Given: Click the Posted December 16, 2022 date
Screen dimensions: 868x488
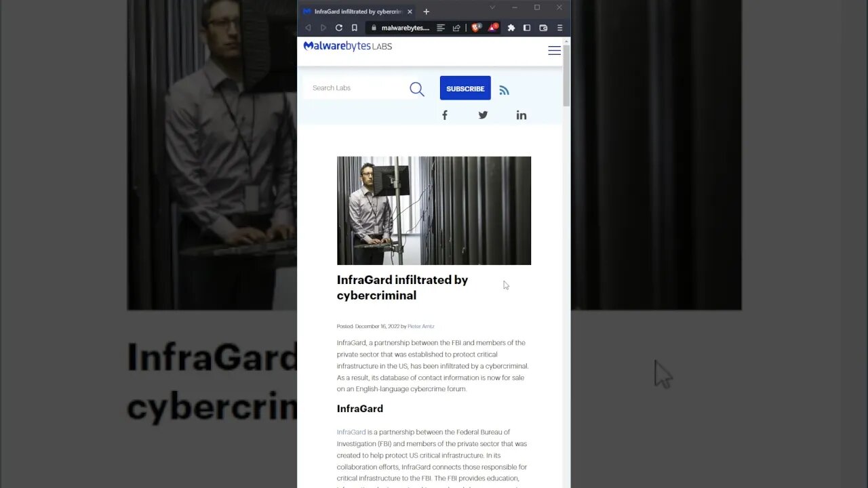Looking at the screenshot, I should point(368,327).
